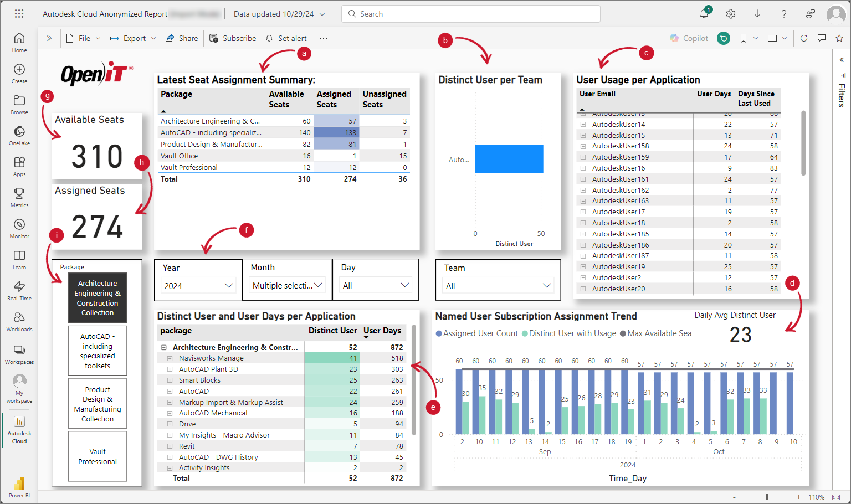The width and height of the screenshot is (851, 504).
Task: Click Subscribe in the toolbar
Action: pos(233,38)
